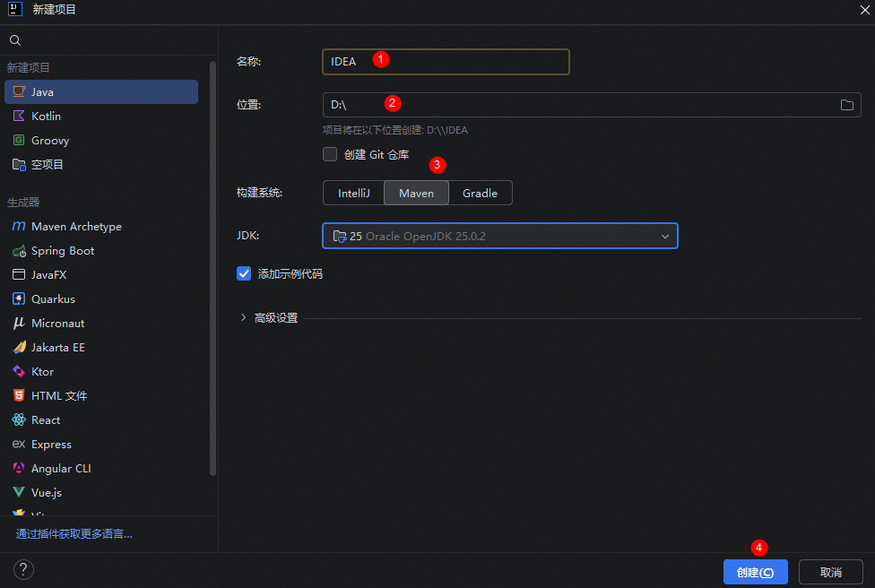Image resolution: width=875 pixels, height=588 pixels.
Task: Click the 创建 button
Action: (756, 573)
